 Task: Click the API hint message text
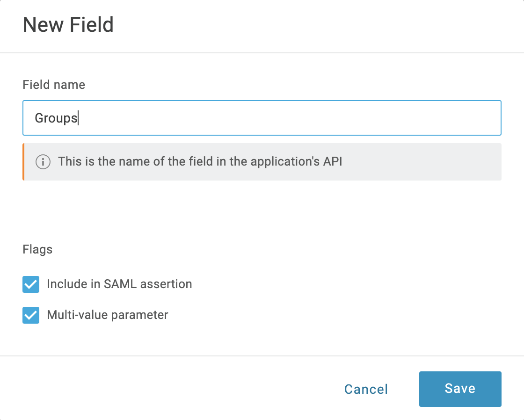(200, 162)
